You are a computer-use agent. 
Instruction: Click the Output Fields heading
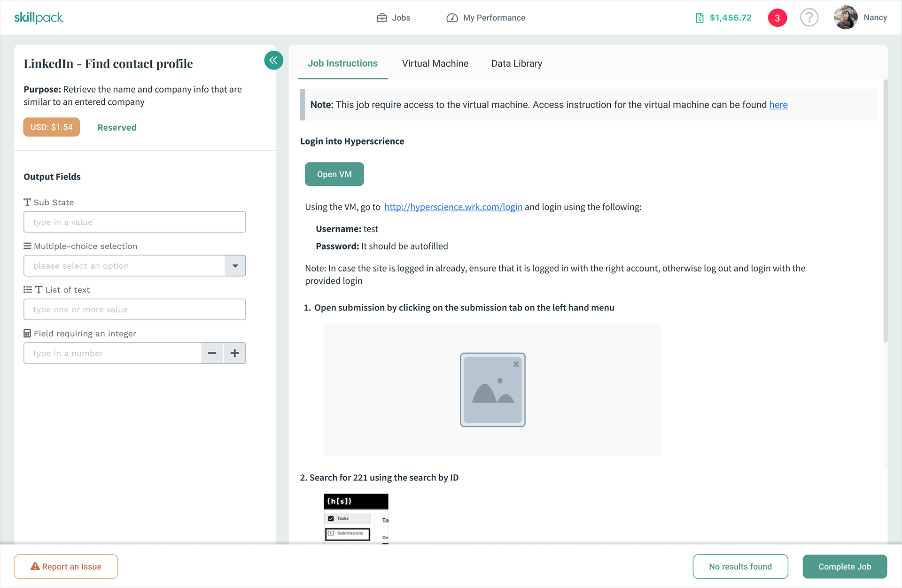coord(52,177)
